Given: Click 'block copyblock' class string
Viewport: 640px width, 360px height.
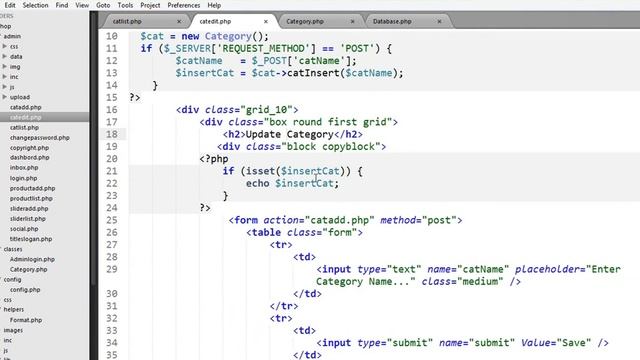Looking at the screenshot, I should click(331, 147).
